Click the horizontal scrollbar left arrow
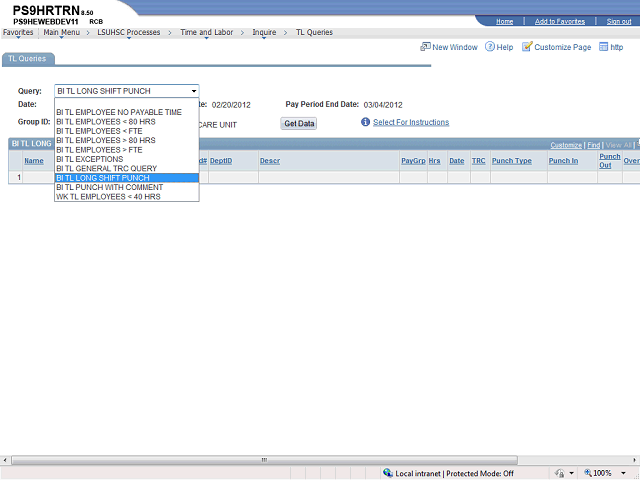The image size is (640, 480). point(5,460)
